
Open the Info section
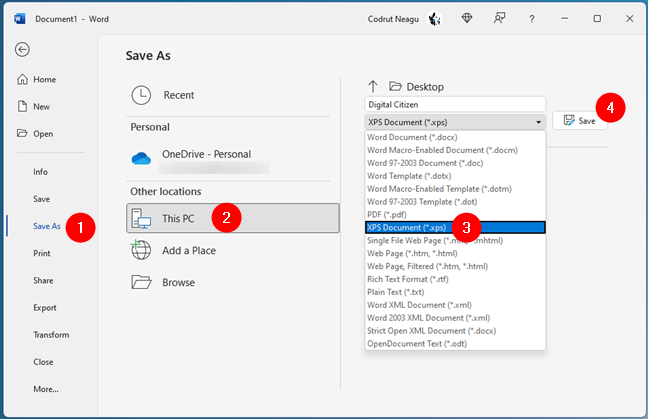(40, 171)
